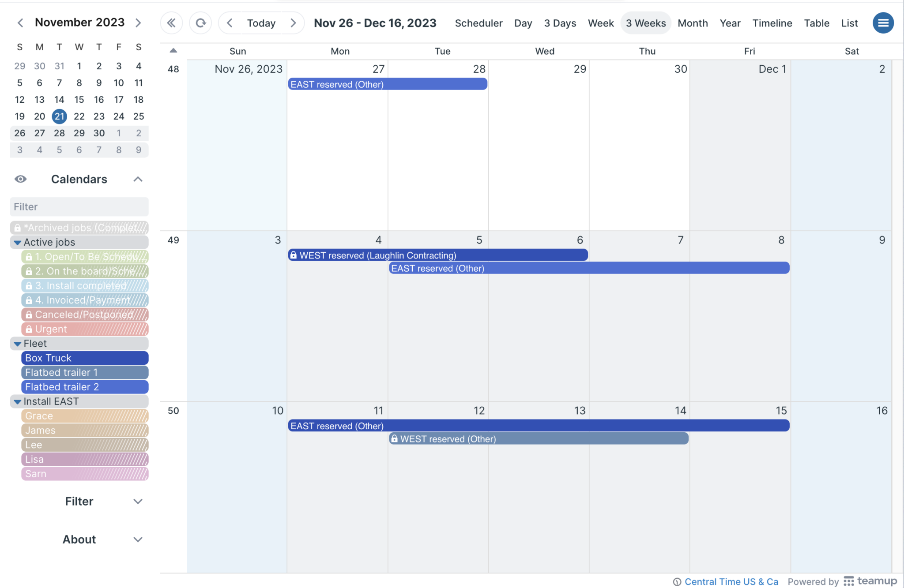Jump back with the double-arrow skip icon
This screenshot has width=904, height=588.
[x=171, y=23]
